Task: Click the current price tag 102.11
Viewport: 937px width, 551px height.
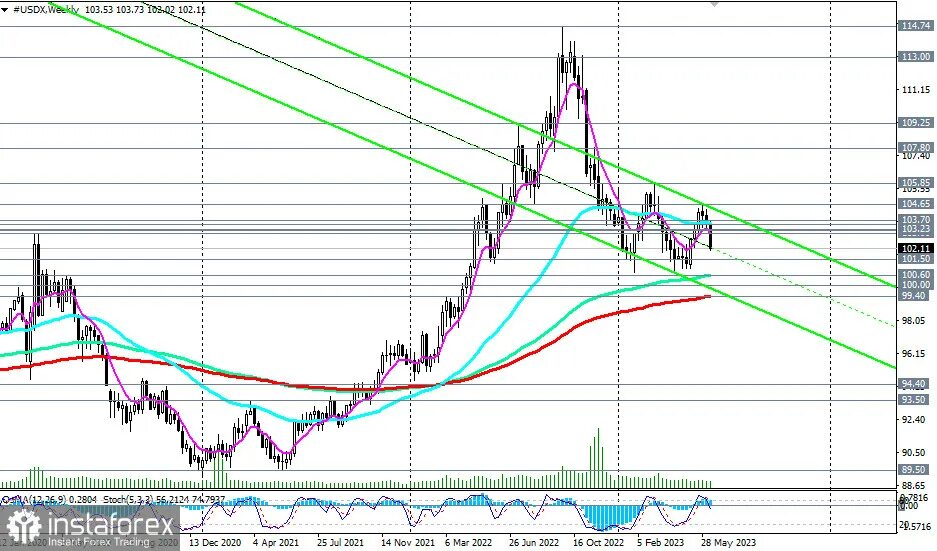Action: 916,249
